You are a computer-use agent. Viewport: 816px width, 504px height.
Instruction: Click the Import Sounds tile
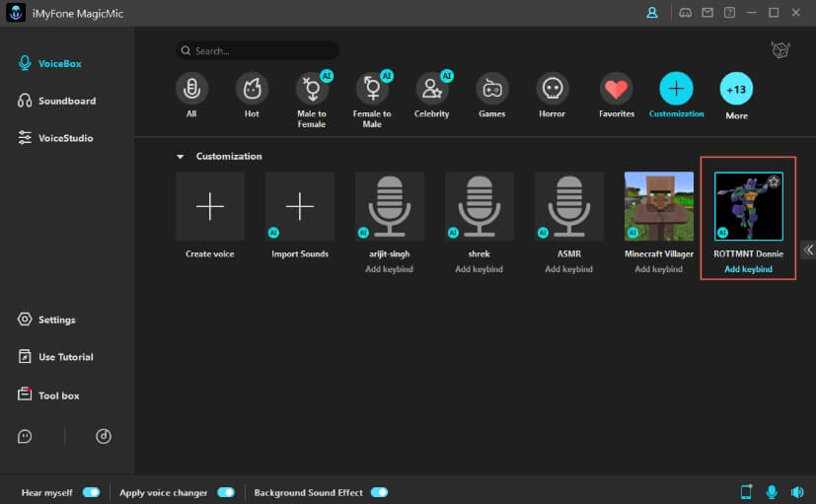[x=300, y=206]
